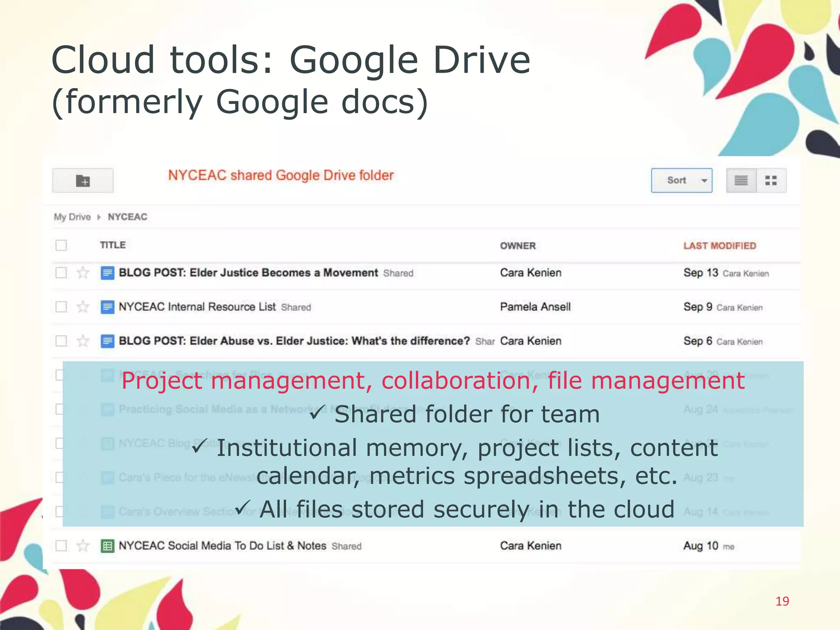840x630 pixels.
Task: Star the NYCEAC Social Media To Do List
Action: 83,545
